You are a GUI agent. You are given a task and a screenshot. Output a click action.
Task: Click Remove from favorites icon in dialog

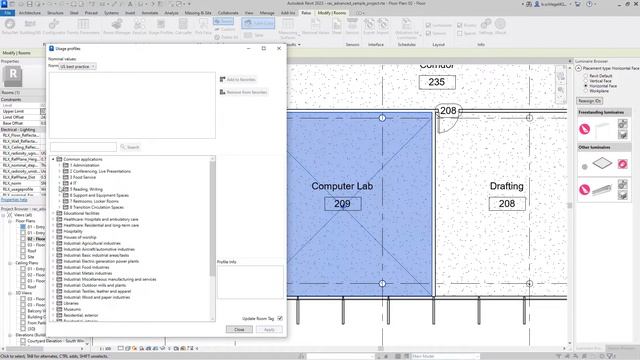pyautogui.click(x=222, y=92)
